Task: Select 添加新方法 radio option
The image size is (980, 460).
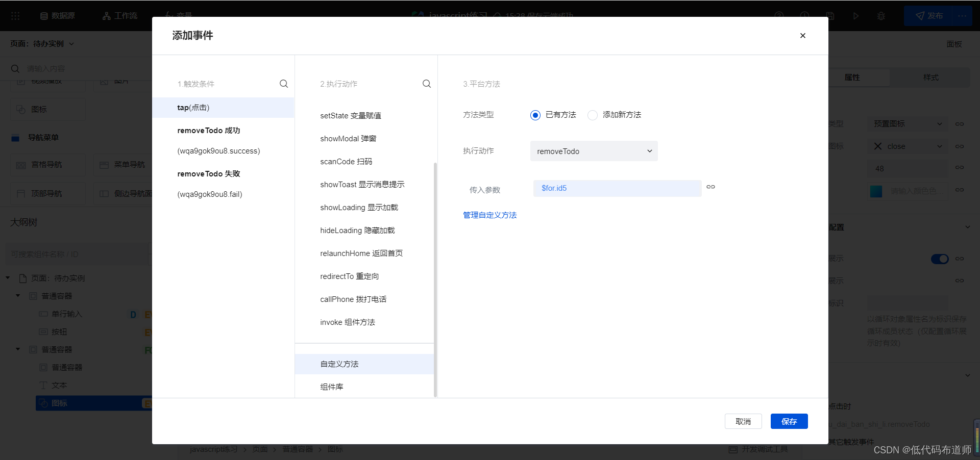Action: pyautogui.click(x=593, y=115)
